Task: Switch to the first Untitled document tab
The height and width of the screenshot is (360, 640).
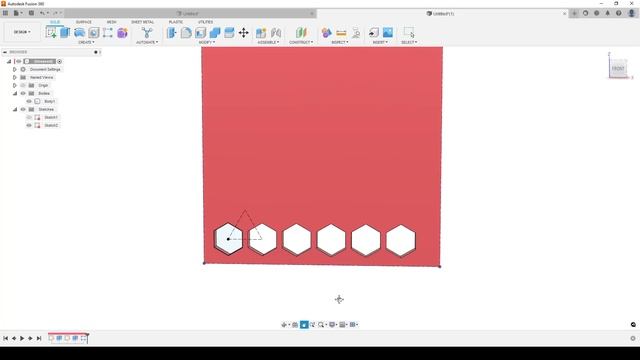Action: (x=191, y=13)
